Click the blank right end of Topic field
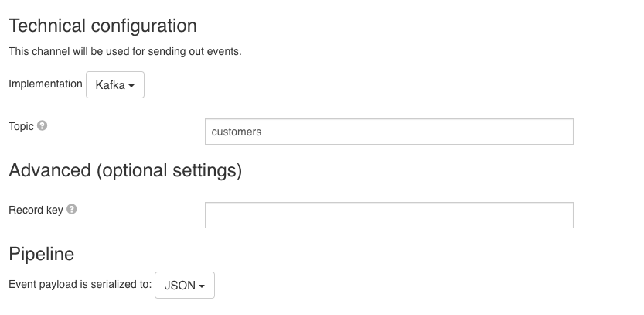The width and height of the screenshot is (644, 315). (541, 132)
